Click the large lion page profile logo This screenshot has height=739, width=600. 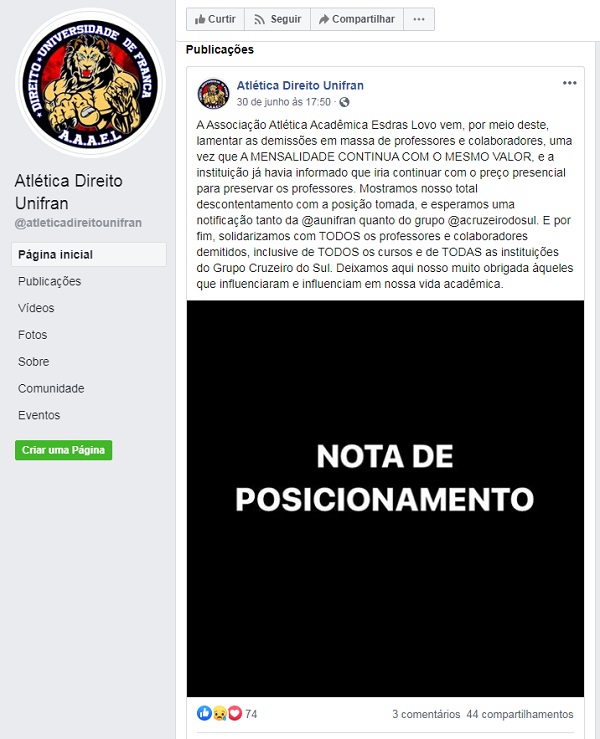[x=90, y=83]
